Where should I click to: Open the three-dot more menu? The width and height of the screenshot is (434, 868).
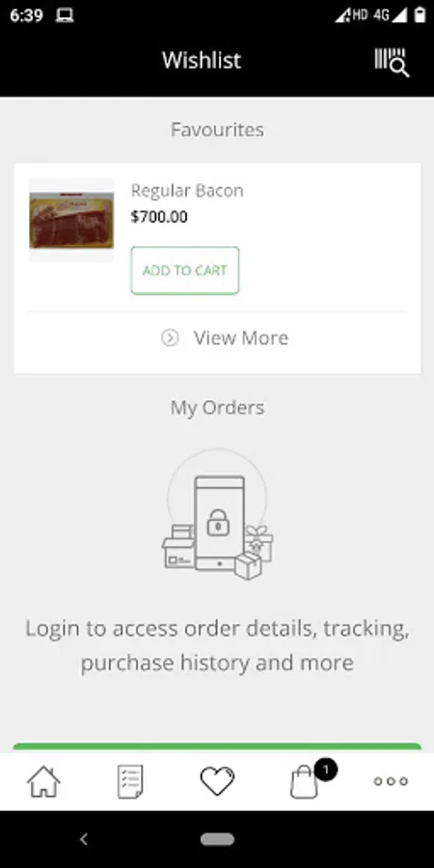391,781
